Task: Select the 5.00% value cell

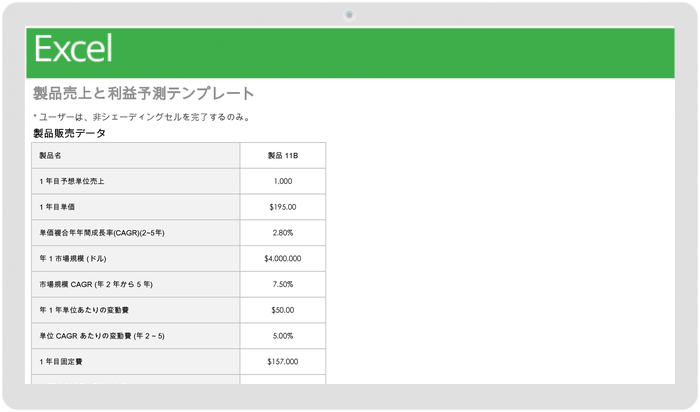Action: [283, 336]
